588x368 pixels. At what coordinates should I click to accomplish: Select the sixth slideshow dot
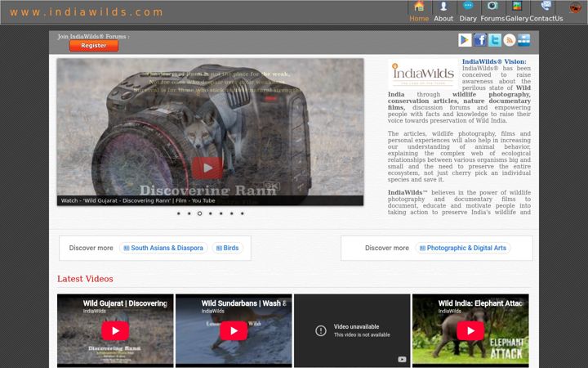pyautogui.click(x=232, y=213)
